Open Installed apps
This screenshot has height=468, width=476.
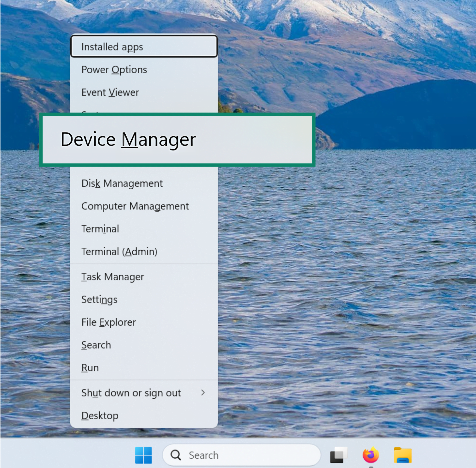112,47
